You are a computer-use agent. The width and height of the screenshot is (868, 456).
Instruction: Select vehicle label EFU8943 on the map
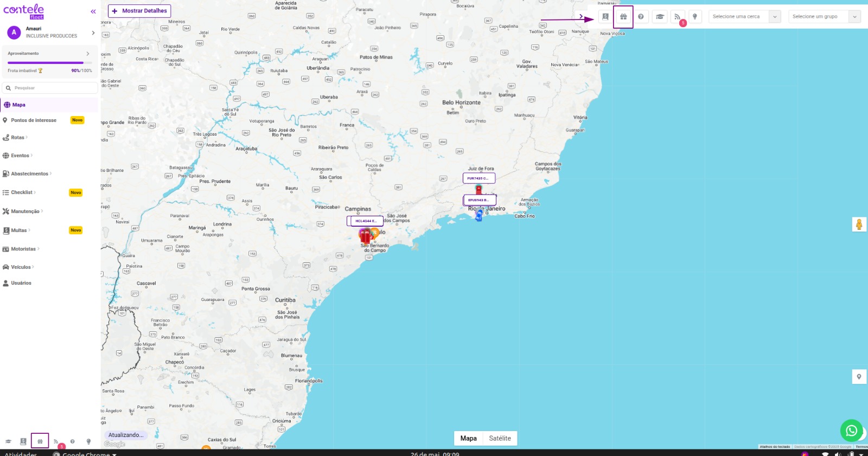coord(480,200)
